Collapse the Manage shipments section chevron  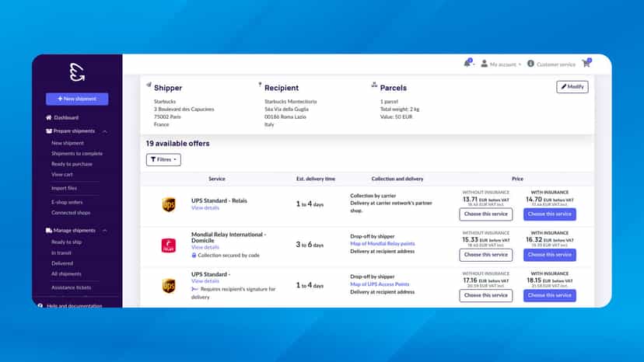click(105, 231)
